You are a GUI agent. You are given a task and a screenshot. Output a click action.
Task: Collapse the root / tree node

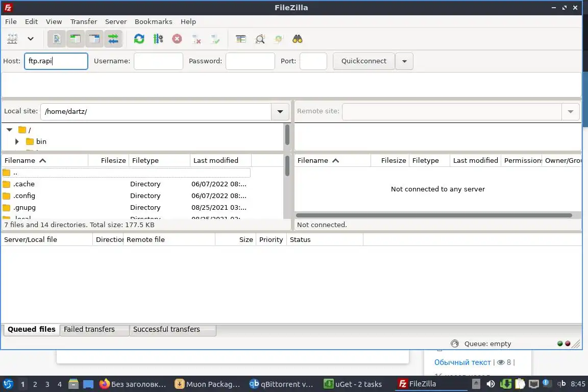(9, 130)
